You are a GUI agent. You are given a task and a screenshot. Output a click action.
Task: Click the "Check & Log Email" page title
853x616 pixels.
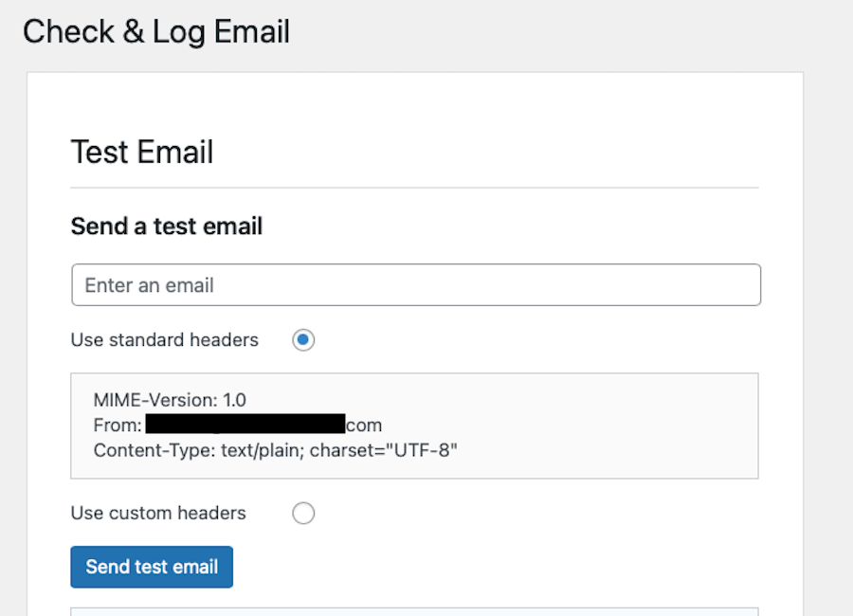(x=155, y=31)
